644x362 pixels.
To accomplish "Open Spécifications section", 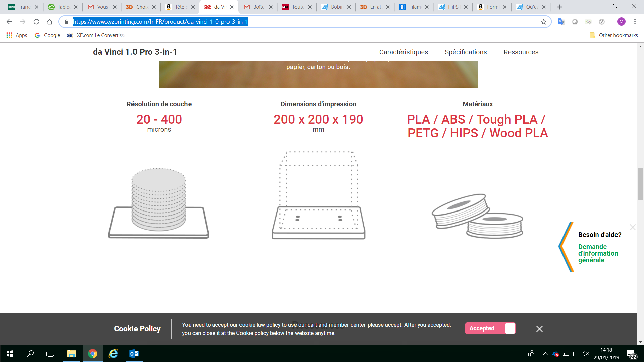I will coord(466,52).
